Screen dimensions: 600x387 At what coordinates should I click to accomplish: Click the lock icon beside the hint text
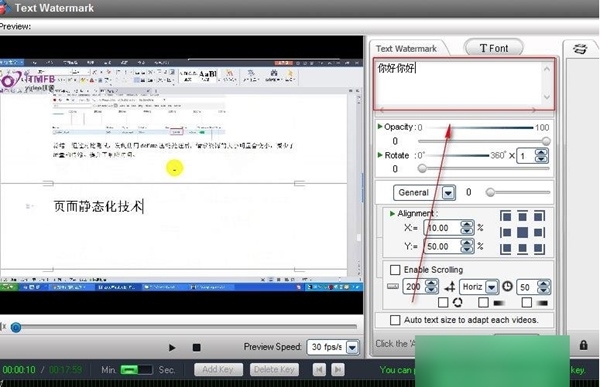click(x=583, y=345)
